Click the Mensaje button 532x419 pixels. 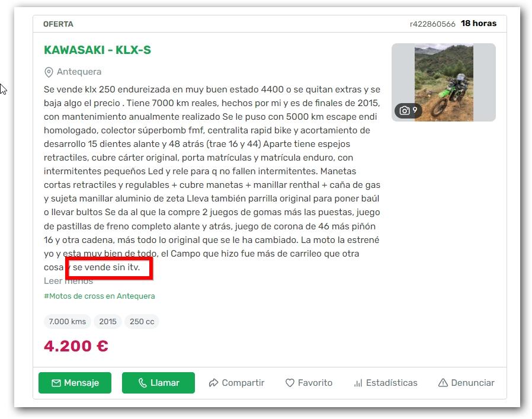(x=75, y=383)
